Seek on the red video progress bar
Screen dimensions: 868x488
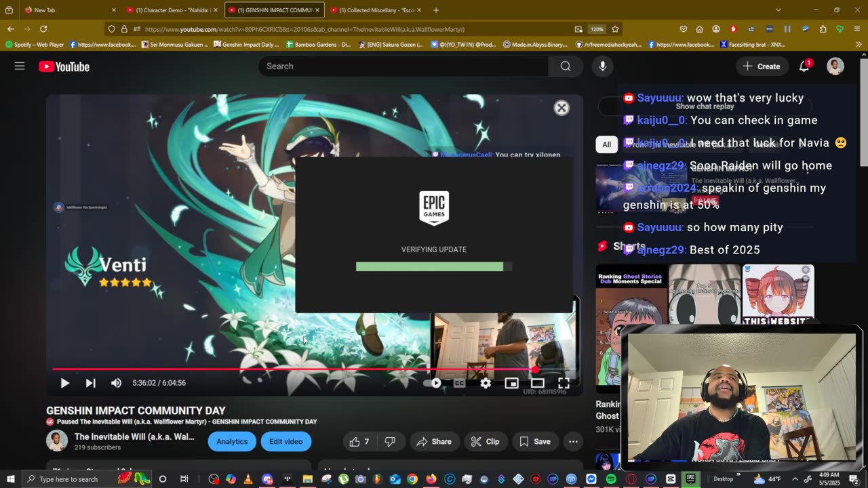point(315,369)
